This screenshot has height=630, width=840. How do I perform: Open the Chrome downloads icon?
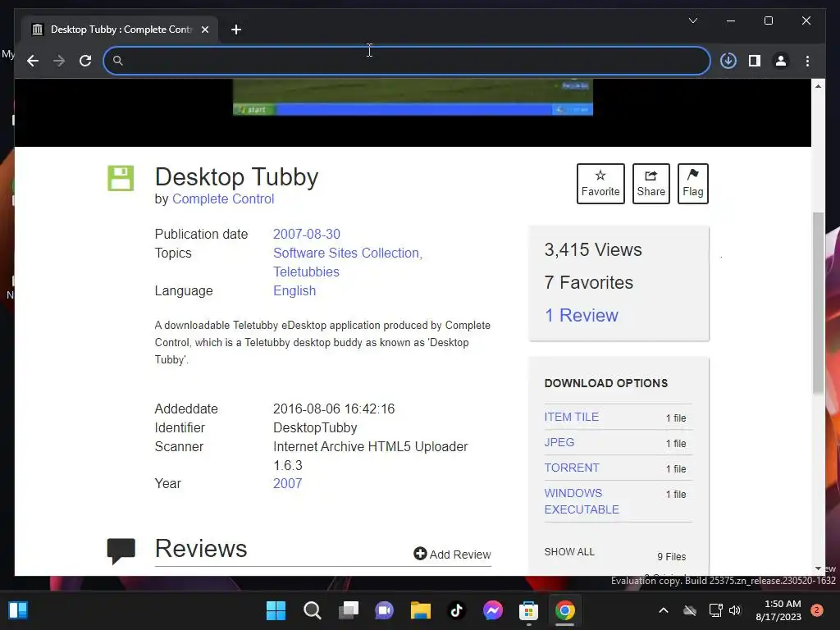[728, 61]
